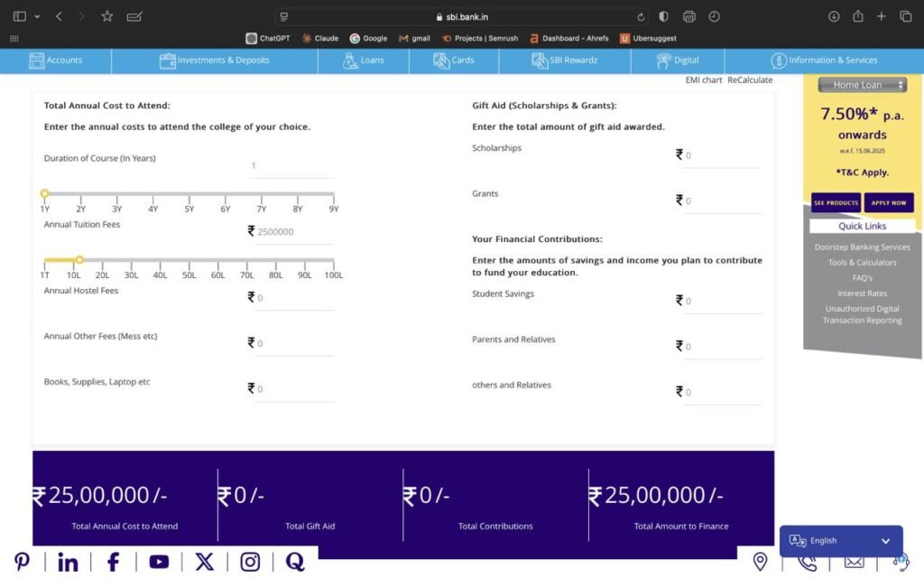Click the LinkedIn icon
Image resolution: width=924 pixels, height=578 pixels.
tap(68, 561)
